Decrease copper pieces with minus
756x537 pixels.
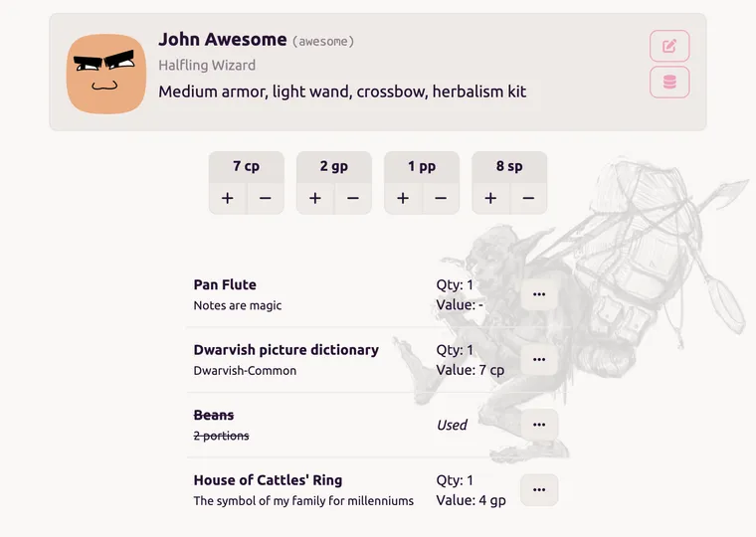pyautogui.click(x=266, y=198)
